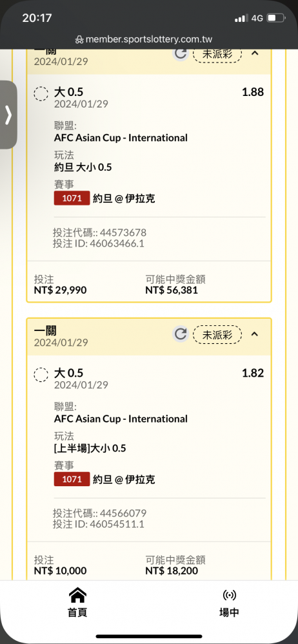The image size is (298, 644).
Task: Collapse the first 一關 bet card
Action: point(255,53)
